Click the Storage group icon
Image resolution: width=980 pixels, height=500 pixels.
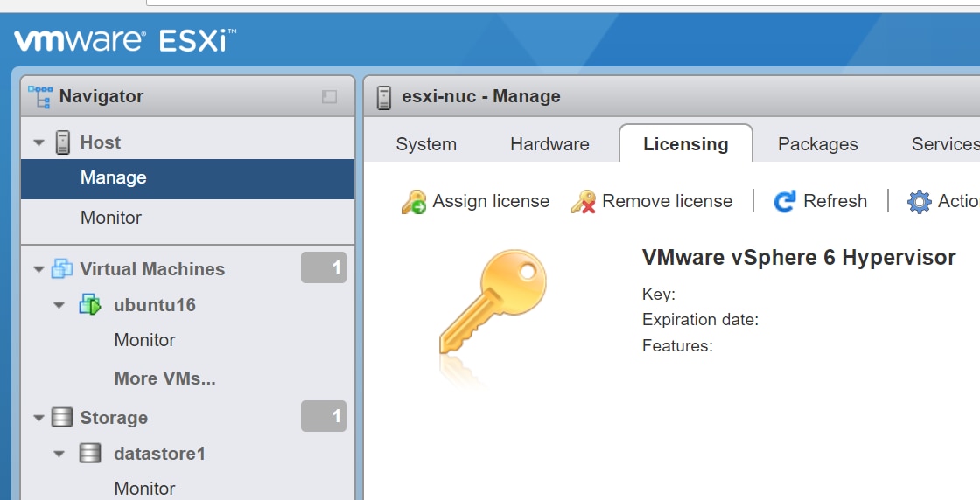[x=62, y=417]
